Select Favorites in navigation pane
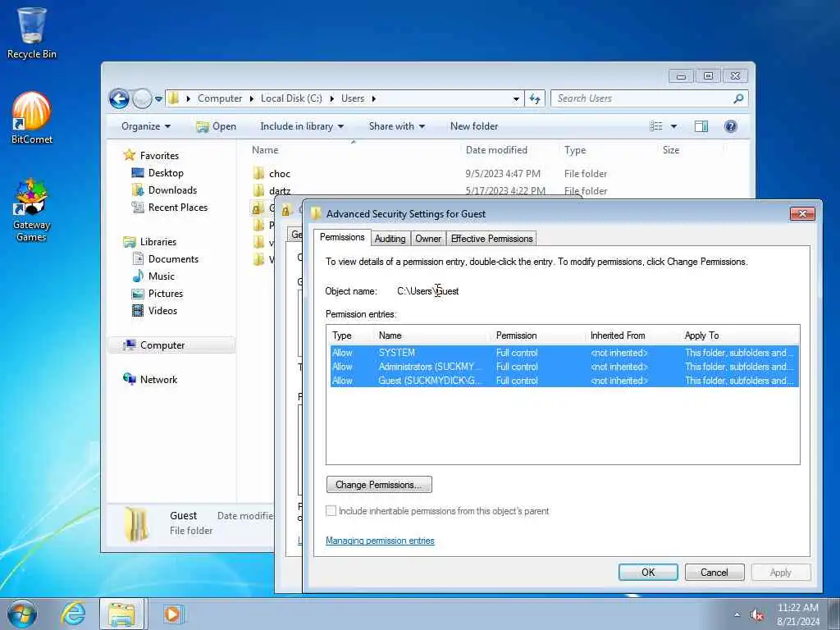 click(x=159, y=155)
